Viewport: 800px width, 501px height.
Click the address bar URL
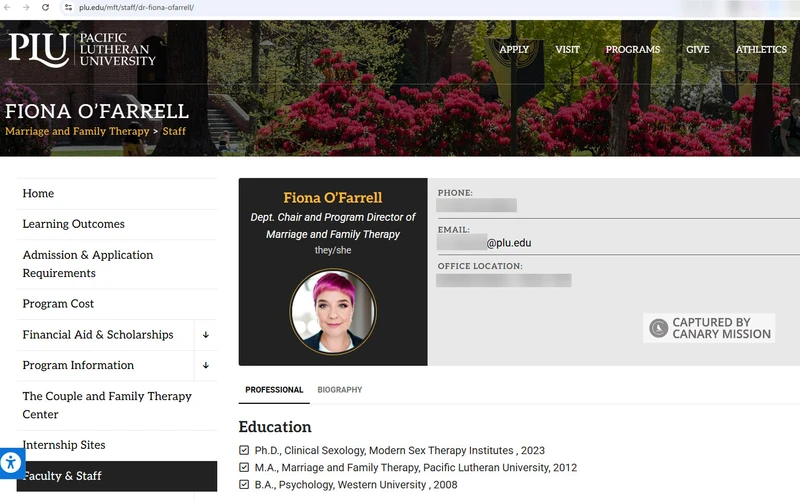(136, 8)
